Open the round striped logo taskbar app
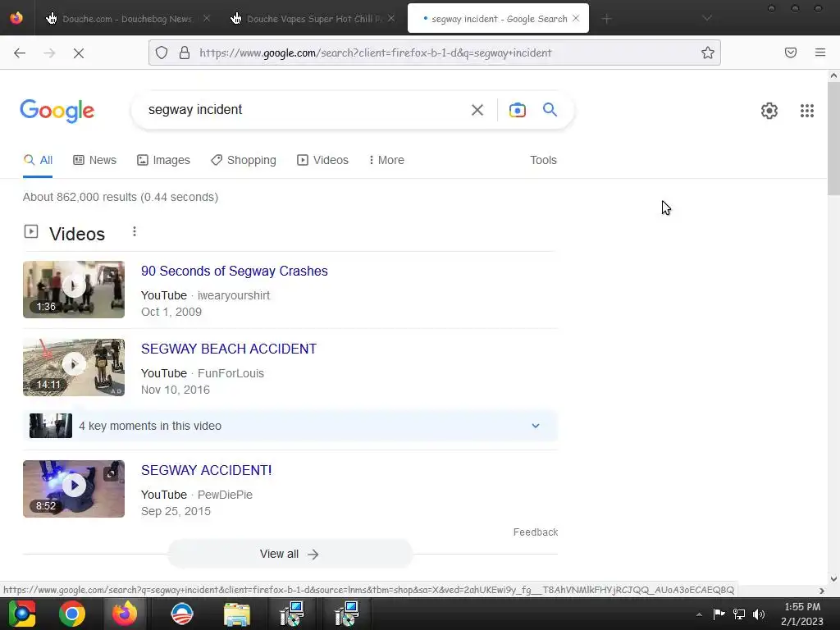Viewport: 840px width, 630px height. [x=181, y=614]
